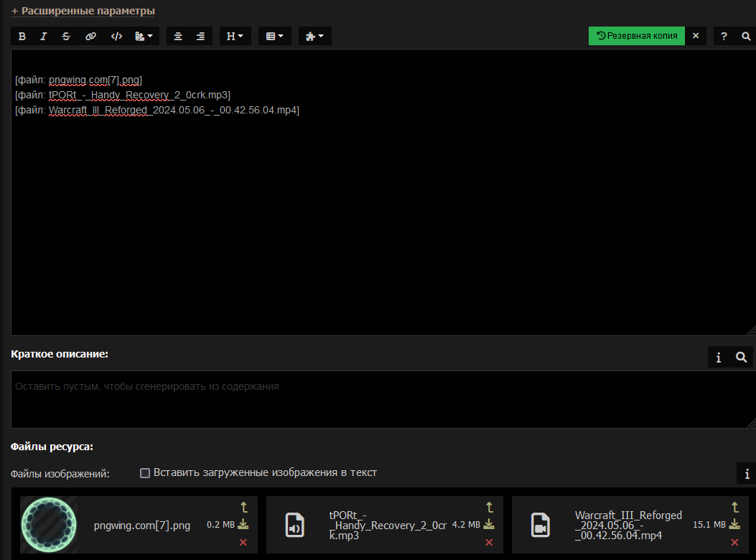Click the Краткое описание text field
Screen dimensions: 756x560
coord(383,399)
